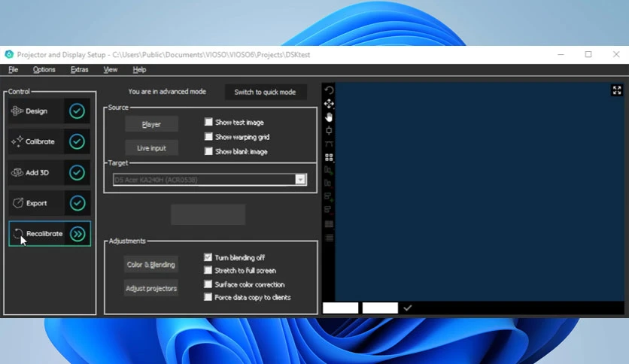629x364 pixels.
Task: Enable Show blank image checkbox
Action: 208,151
